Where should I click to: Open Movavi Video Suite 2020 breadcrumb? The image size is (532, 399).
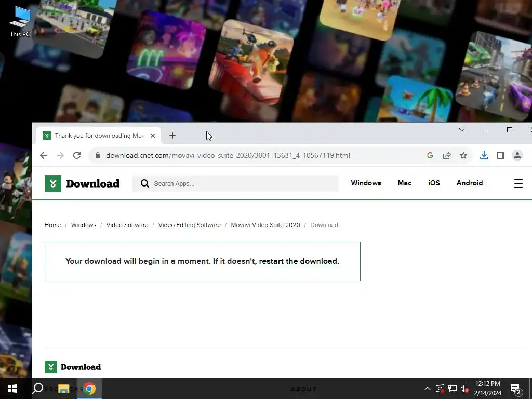(265, 225)
